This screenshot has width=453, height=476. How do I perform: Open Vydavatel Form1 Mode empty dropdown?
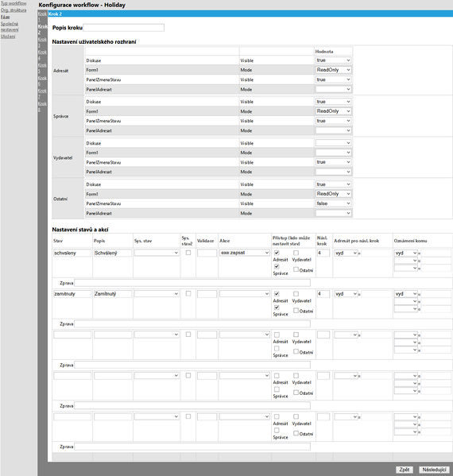coord(333,153)
